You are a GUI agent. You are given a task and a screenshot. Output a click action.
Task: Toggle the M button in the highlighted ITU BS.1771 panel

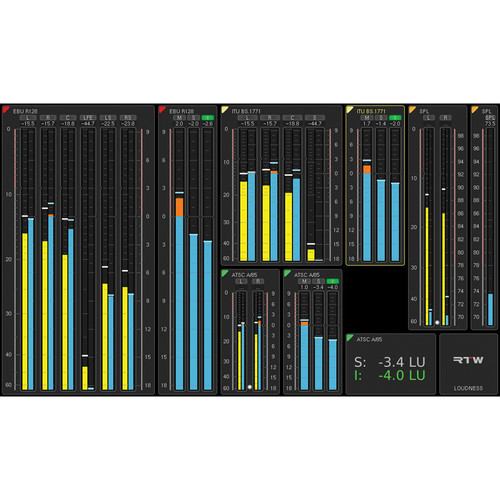367,118
